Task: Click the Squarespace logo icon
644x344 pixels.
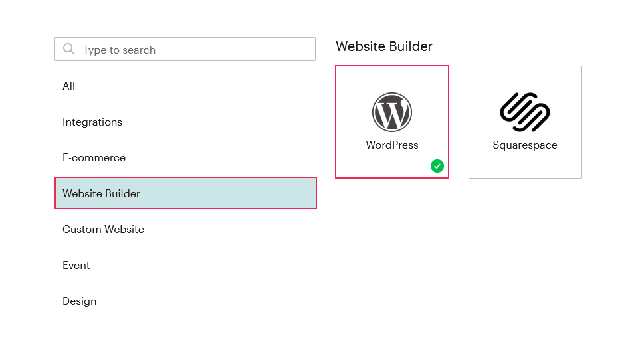Action: click(525, 112)
